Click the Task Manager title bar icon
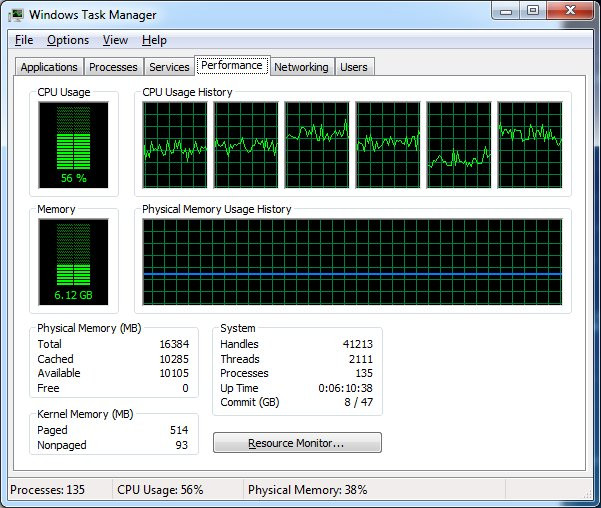Viewport: 601px width, 508px height. [17, 15]
